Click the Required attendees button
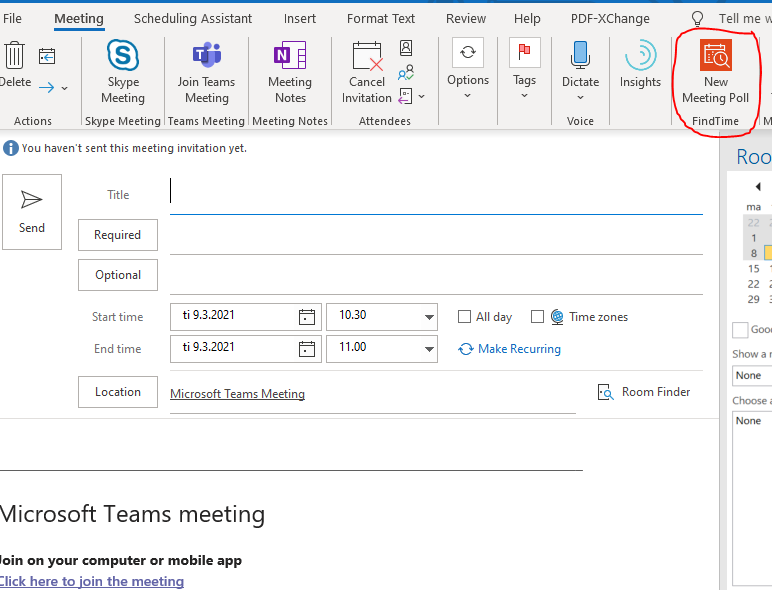This screenshot has height=590, width=772. [118, 235]
